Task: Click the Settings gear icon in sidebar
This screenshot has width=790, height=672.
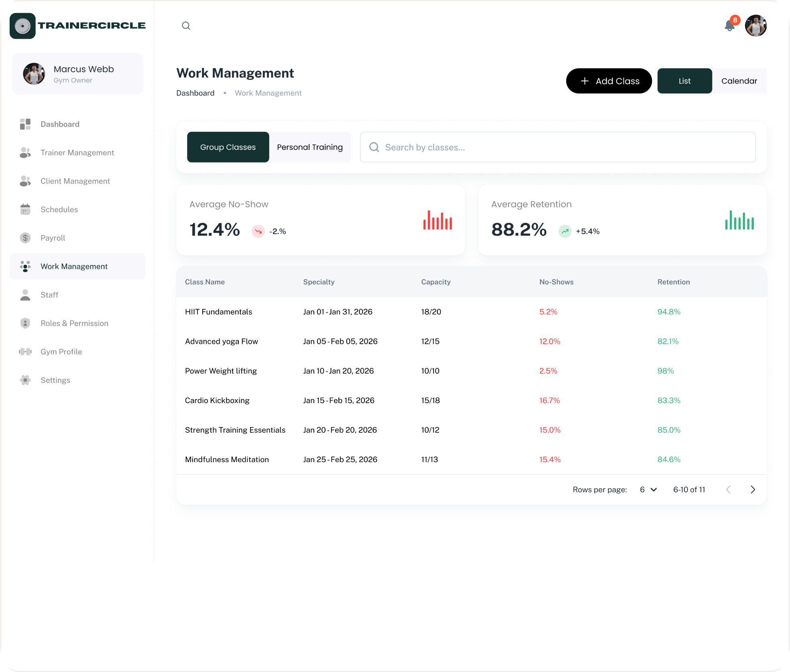Action: coord(25,380)
